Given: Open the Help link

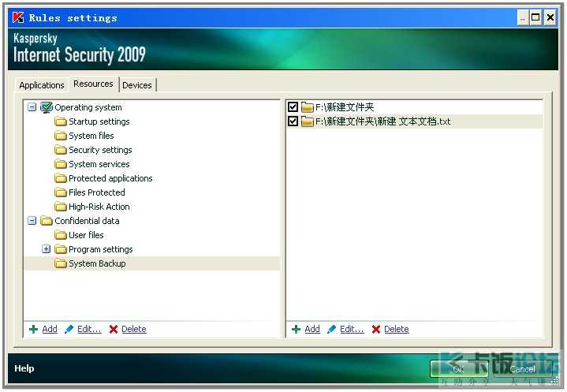Looking at the screenshot, I should tap(24, 368).
